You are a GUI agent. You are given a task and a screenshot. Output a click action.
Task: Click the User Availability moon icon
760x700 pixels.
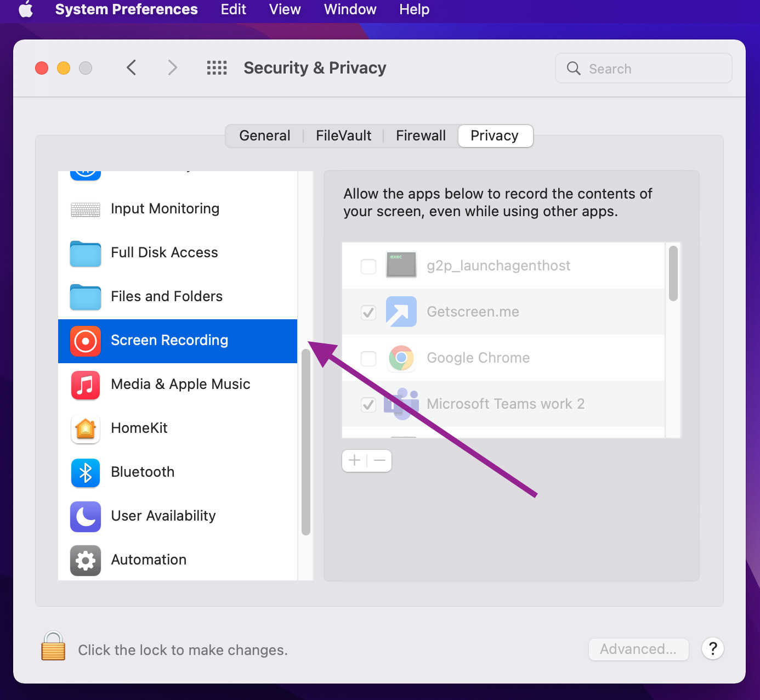click(x=86, y=517)
